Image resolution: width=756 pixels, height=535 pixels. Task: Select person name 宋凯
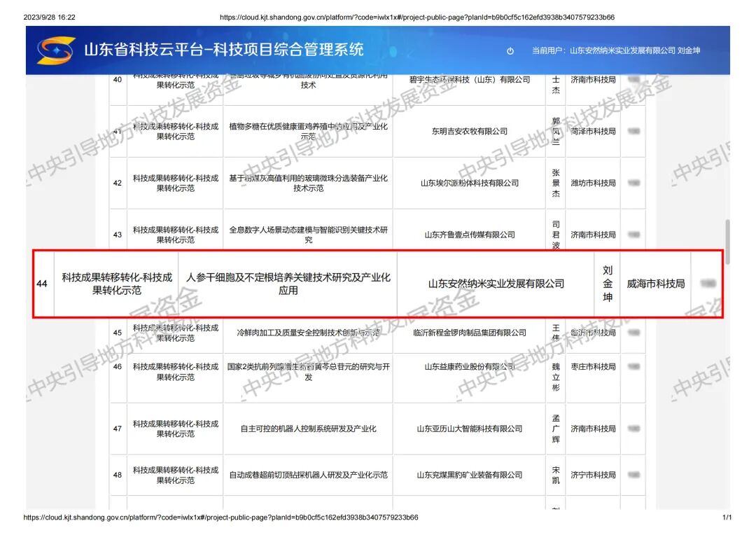click(x=556, y=475)
